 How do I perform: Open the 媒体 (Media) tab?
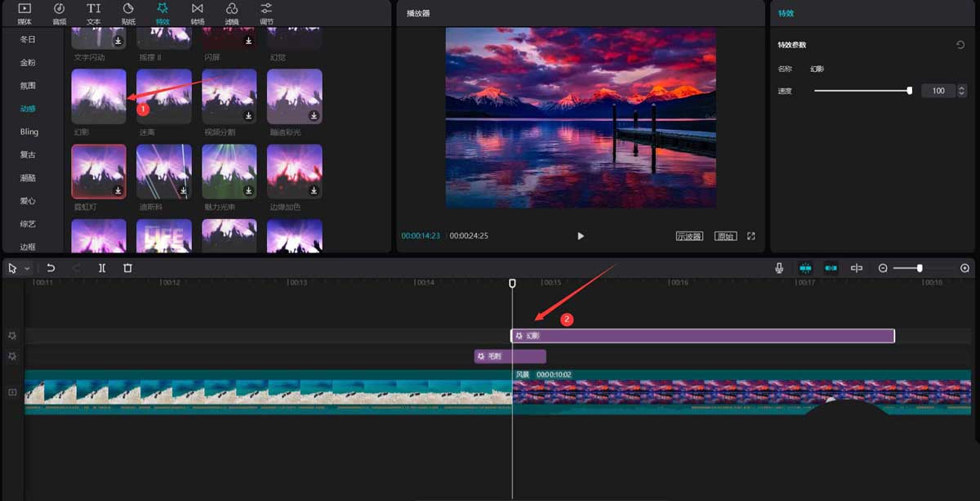coord(24,12)
